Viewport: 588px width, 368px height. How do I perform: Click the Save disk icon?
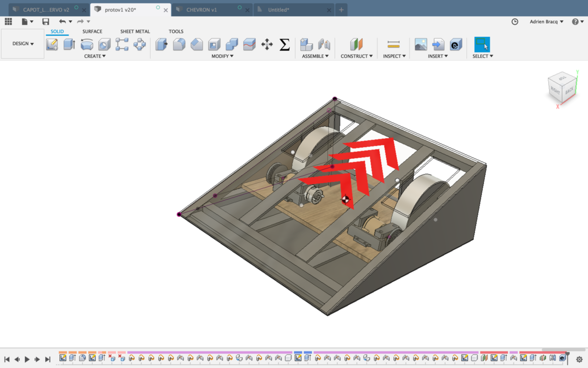[46, 22]
